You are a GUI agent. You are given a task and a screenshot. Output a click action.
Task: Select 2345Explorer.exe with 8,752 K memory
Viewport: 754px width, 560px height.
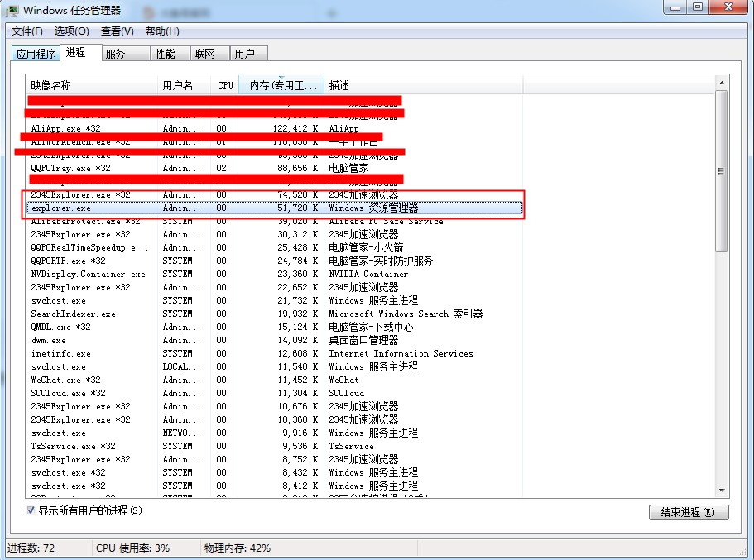pos(274,459)
